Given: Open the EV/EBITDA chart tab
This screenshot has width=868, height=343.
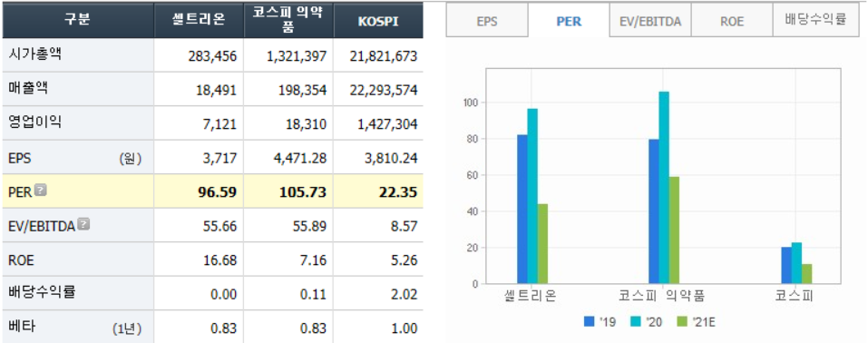Looking at the screenshot, I should click(x=650, y=22).
